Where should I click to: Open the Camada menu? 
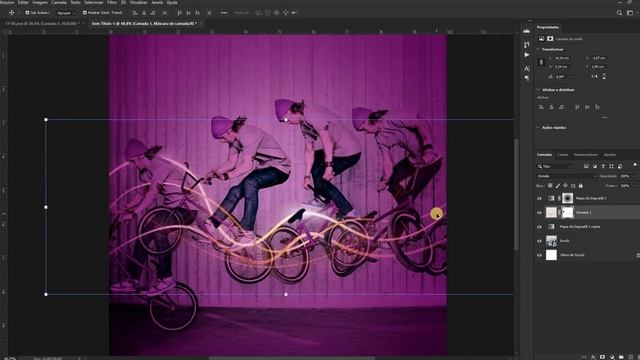coord(59,2)
